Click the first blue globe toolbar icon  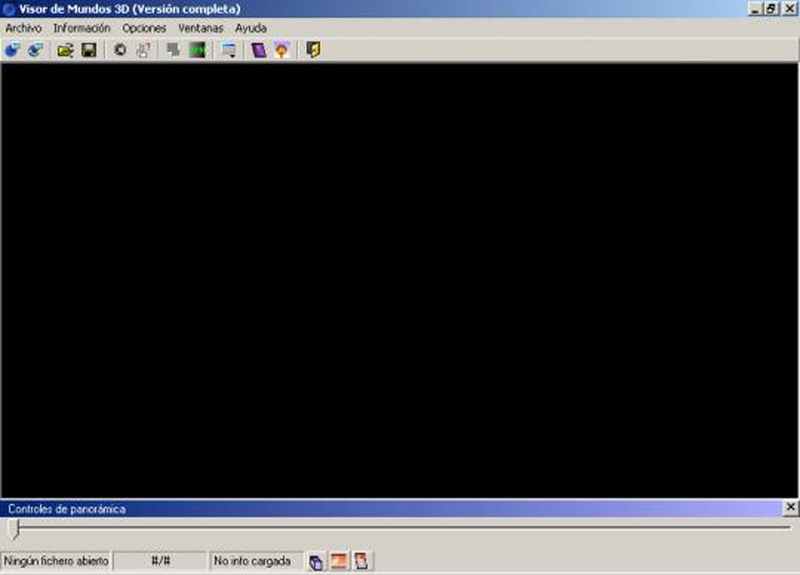12,50
